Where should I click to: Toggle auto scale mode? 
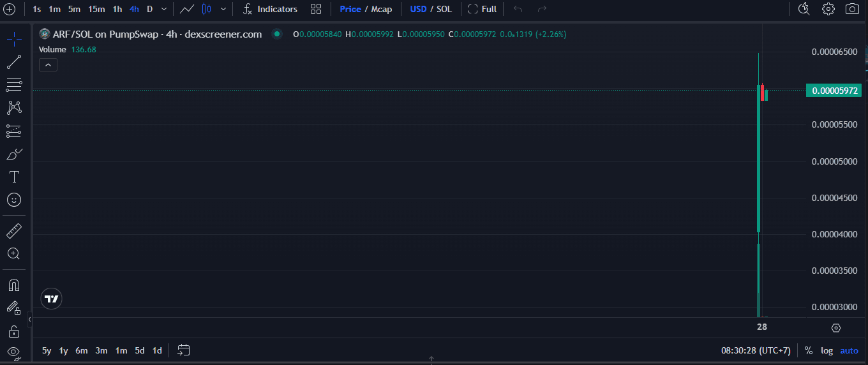pos(849,350)
